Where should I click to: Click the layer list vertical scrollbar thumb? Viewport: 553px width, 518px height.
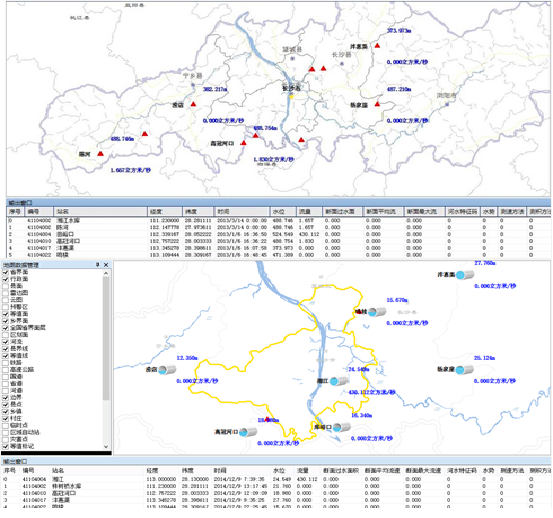106,339
